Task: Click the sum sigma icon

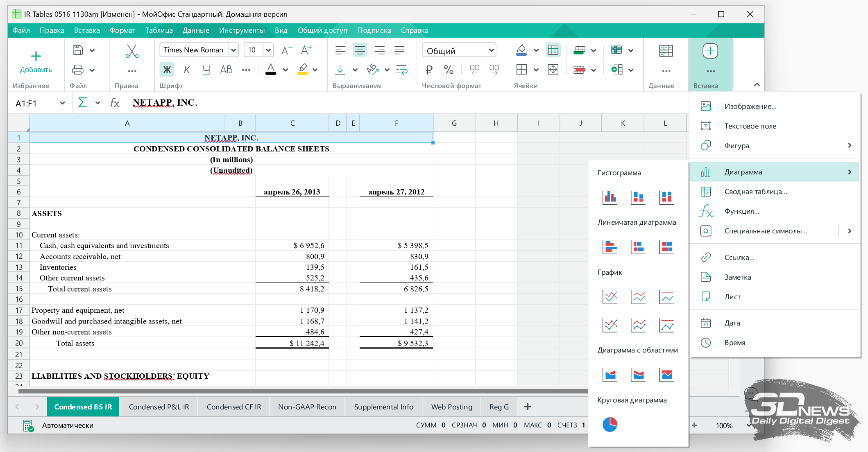Action: [82, 103]
